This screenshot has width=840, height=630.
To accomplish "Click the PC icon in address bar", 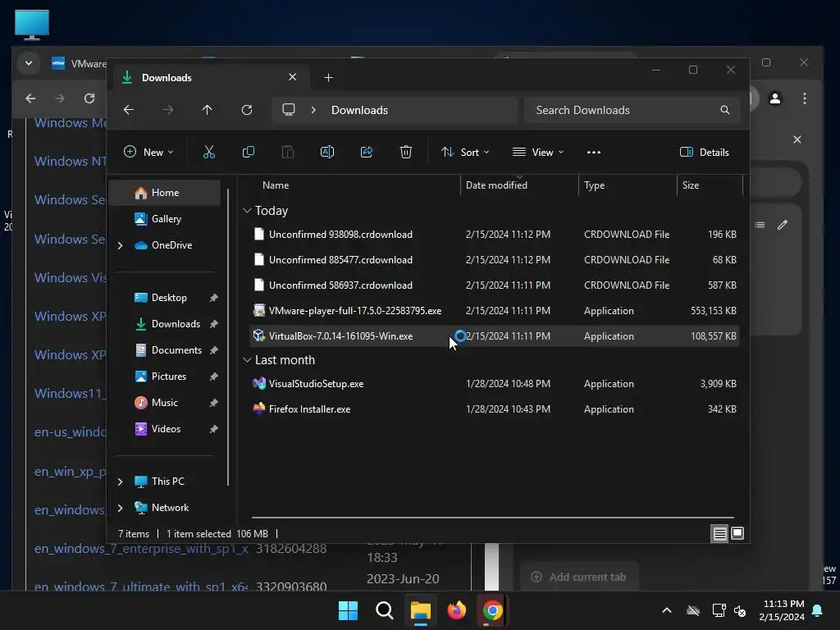I will click(289, 110).
